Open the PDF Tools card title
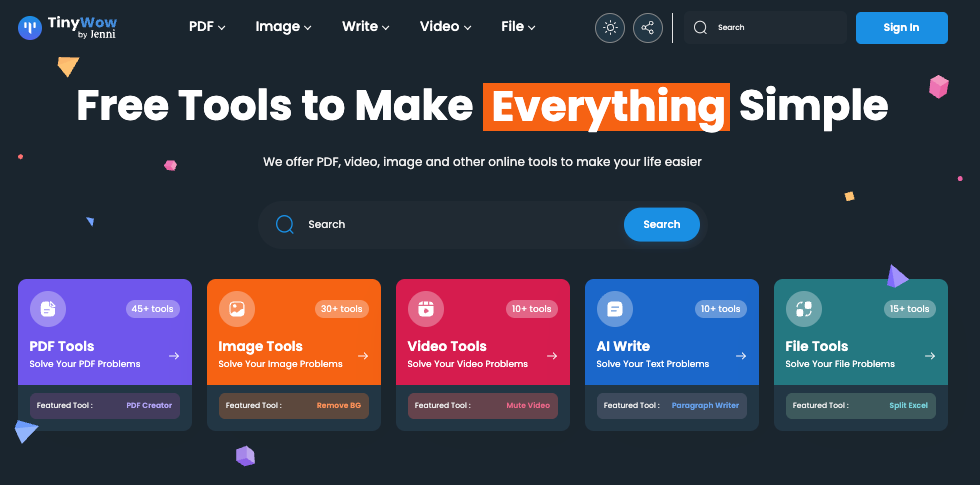This screenshot has height=485, width=980. pyautogui.click(x=62, y=346)
